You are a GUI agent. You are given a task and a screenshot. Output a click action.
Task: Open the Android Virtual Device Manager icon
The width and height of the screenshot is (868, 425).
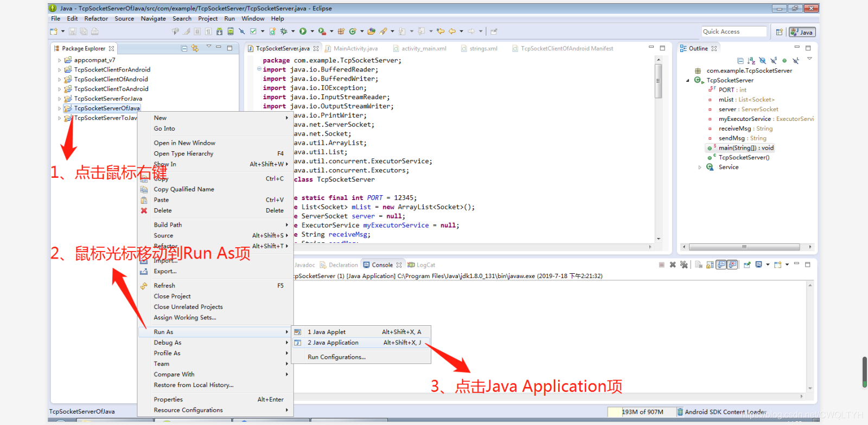(231, 31)
